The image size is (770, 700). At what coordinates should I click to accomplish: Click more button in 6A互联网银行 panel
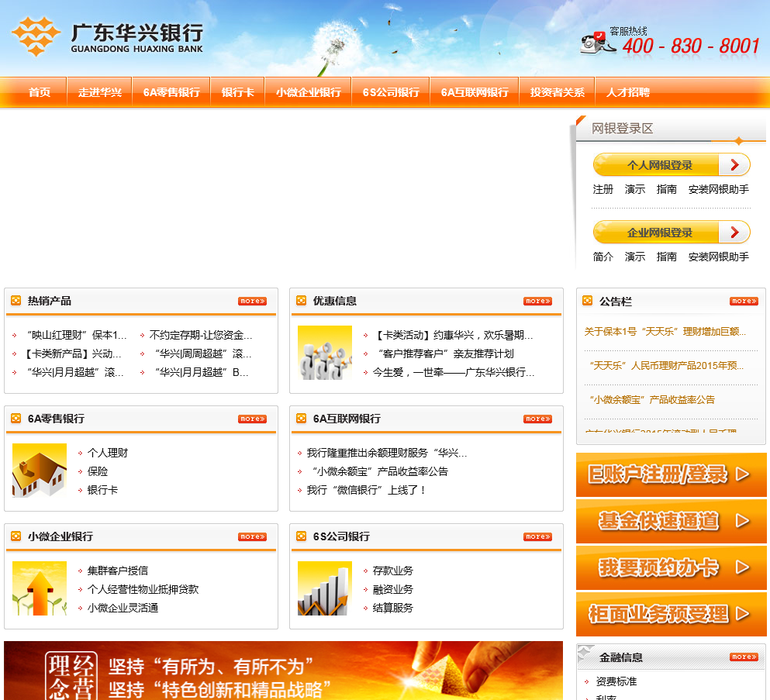tap(537, 419)
